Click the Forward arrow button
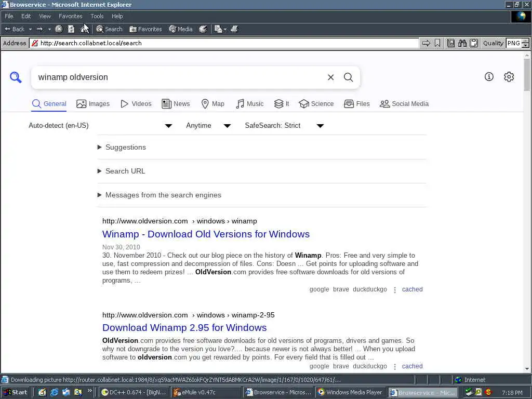The width and height of the screenshot is (532, 399). pos(39,29)
